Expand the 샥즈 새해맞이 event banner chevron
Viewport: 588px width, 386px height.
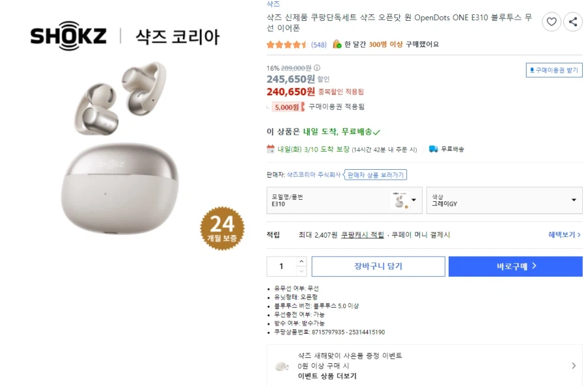coord(574,366)
